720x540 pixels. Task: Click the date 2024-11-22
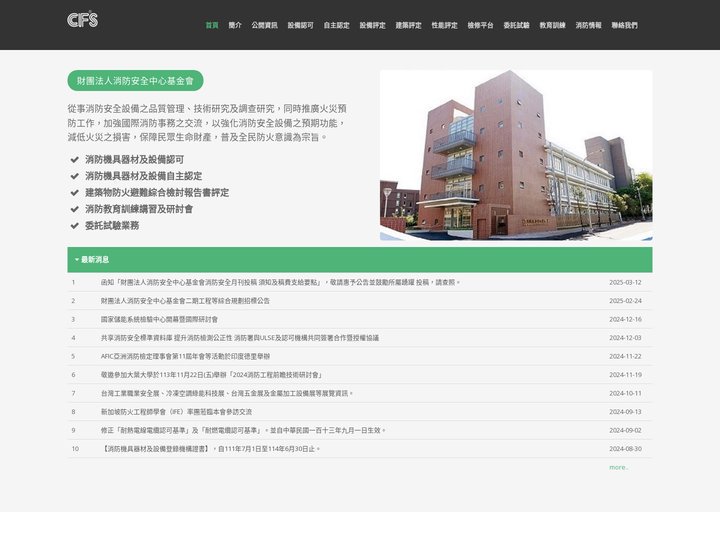pos(625,356)
